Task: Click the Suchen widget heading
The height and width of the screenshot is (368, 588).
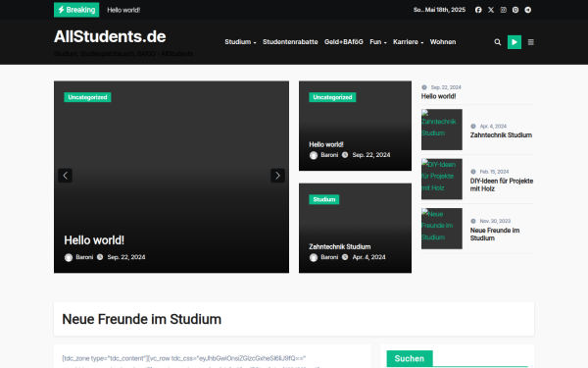Action: [410, 358]
